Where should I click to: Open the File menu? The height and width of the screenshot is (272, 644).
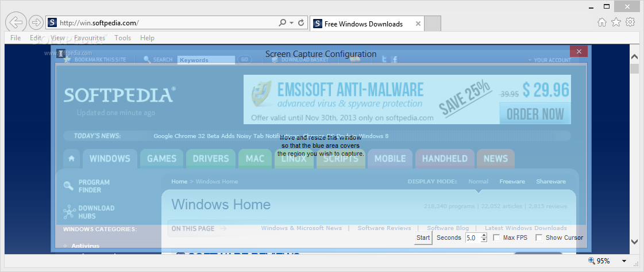(16, 38)
